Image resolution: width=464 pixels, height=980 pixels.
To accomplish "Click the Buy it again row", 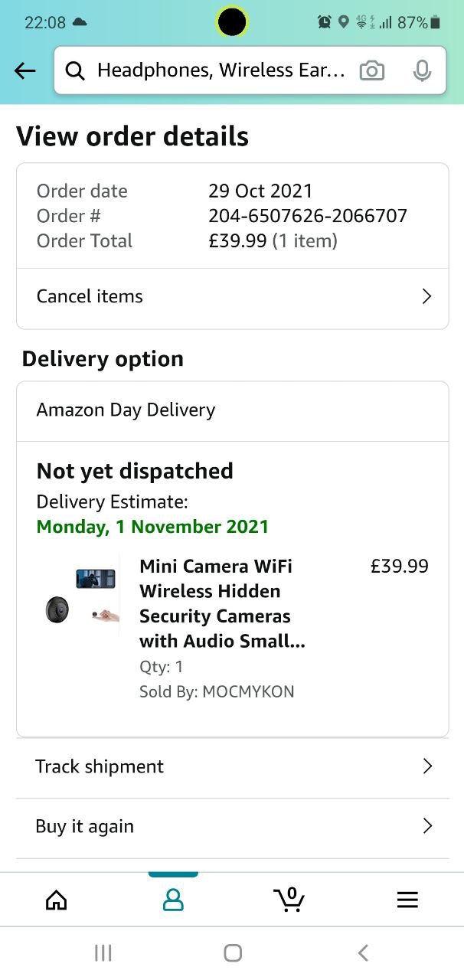I will click(85, 826).
